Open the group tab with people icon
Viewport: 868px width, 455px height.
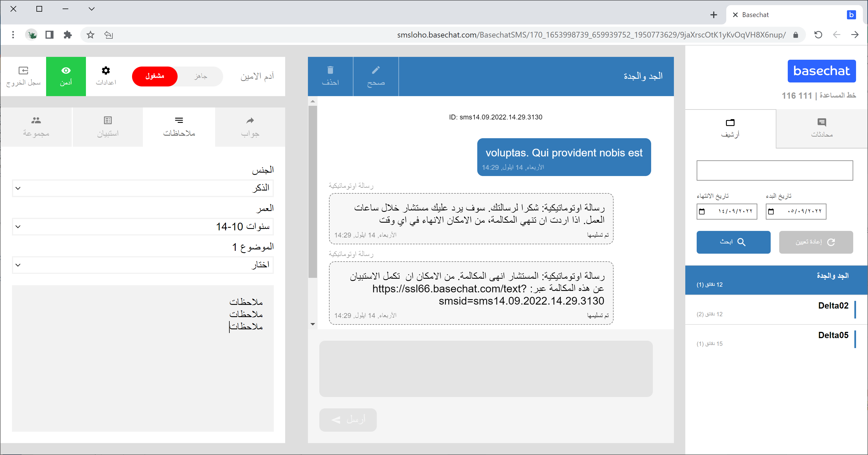36,120
